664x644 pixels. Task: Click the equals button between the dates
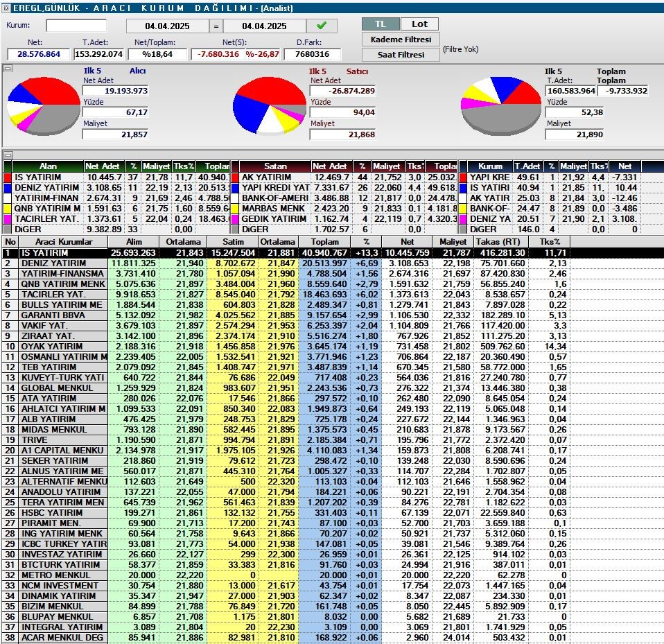pos(216,26)
